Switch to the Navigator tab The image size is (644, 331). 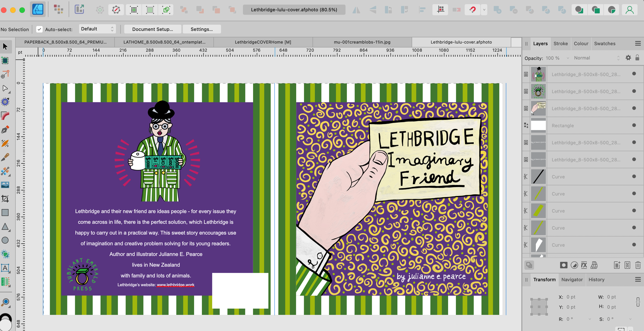click(572, 280)
